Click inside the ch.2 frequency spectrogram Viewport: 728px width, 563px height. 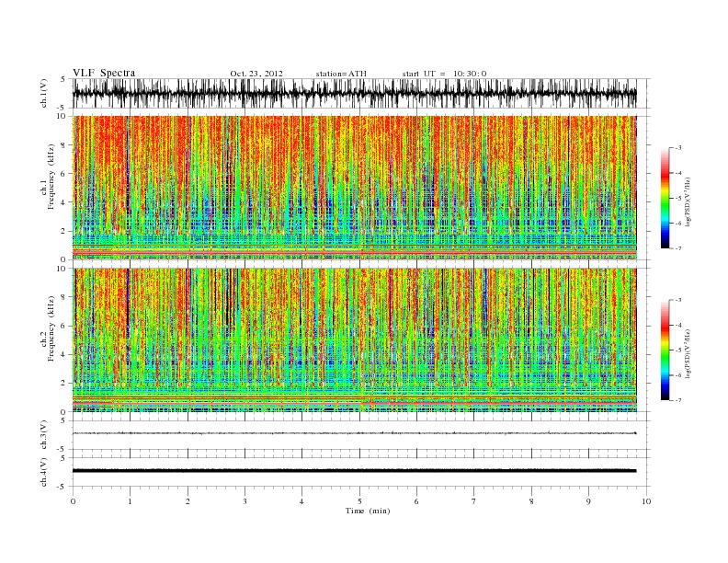click(x=354, y=340)
